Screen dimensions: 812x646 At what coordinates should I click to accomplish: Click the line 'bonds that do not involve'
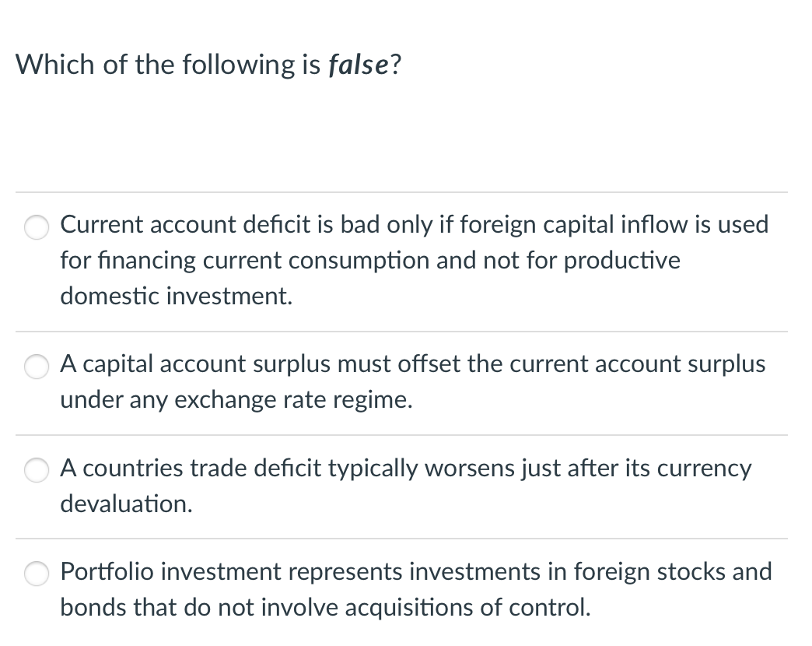(325, 607)
